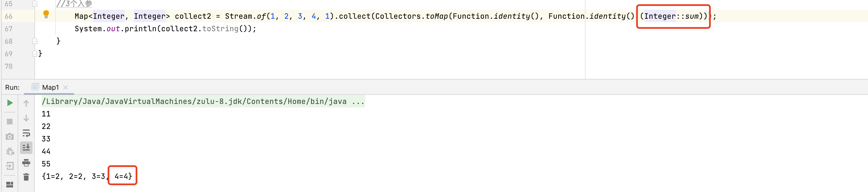Print the console output
The image size is (868, 192).
coord(26,163)
